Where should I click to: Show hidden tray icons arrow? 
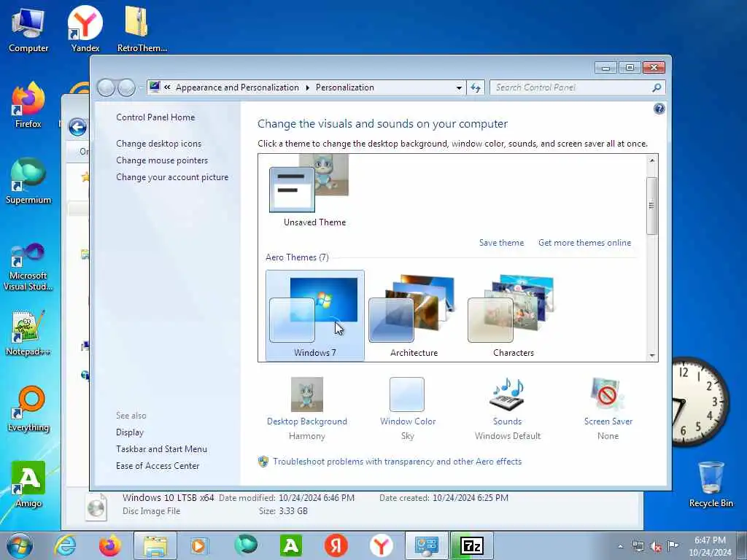tap(620, 547)
